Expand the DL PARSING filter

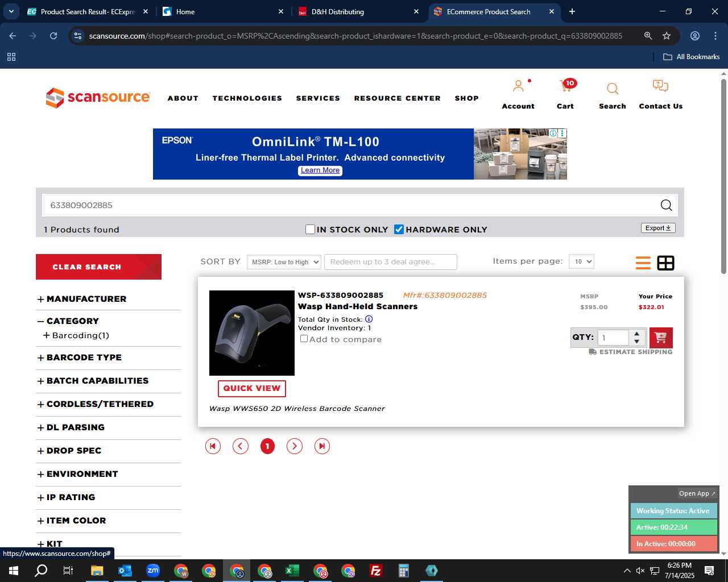click(x=71, y=427)
